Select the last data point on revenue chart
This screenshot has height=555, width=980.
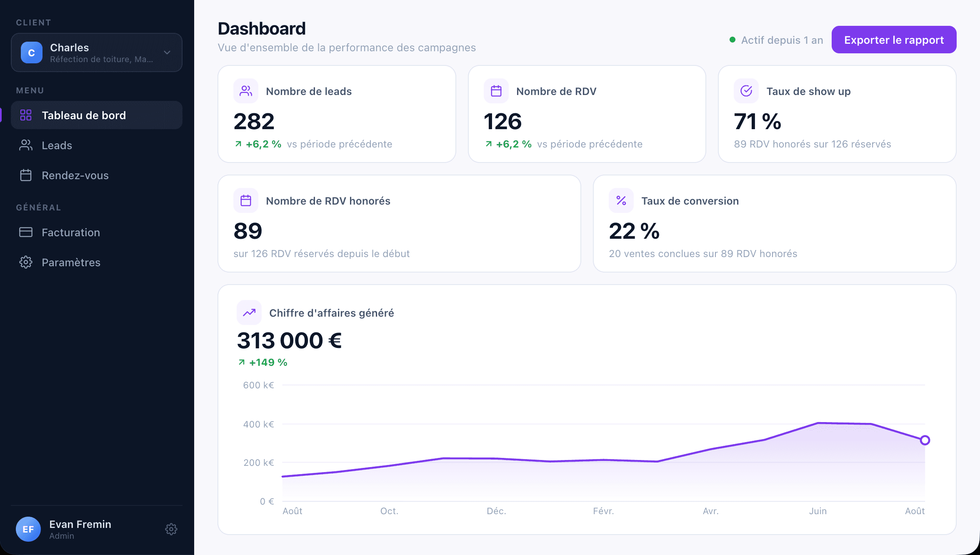[x=925, y=440]
